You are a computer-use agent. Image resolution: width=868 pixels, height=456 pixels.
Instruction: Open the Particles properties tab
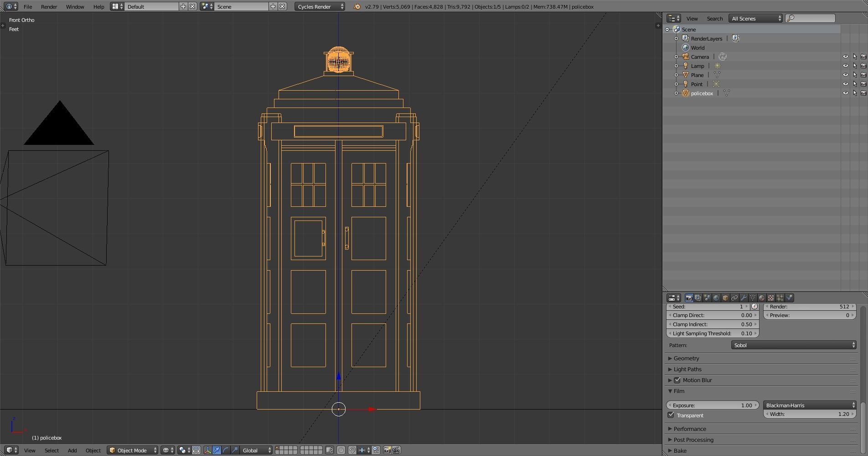pos(780,298)
